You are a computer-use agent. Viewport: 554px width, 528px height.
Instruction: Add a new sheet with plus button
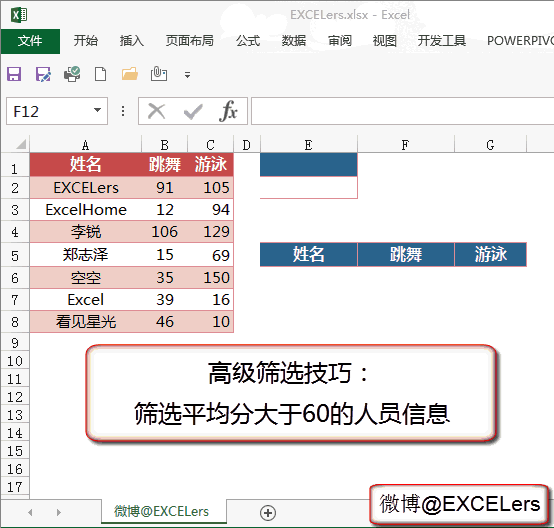point(268,512)
